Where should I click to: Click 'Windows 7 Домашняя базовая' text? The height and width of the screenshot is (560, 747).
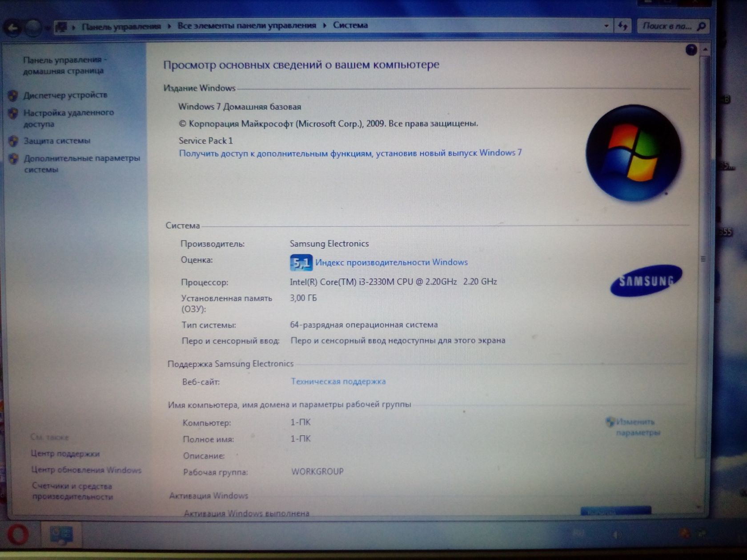point(240,107)
